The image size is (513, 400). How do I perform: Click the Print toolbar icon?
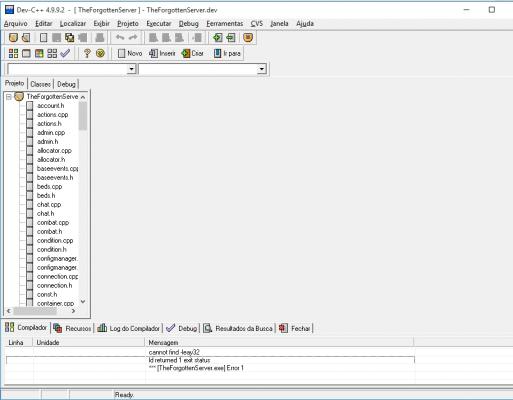[100, 38]
